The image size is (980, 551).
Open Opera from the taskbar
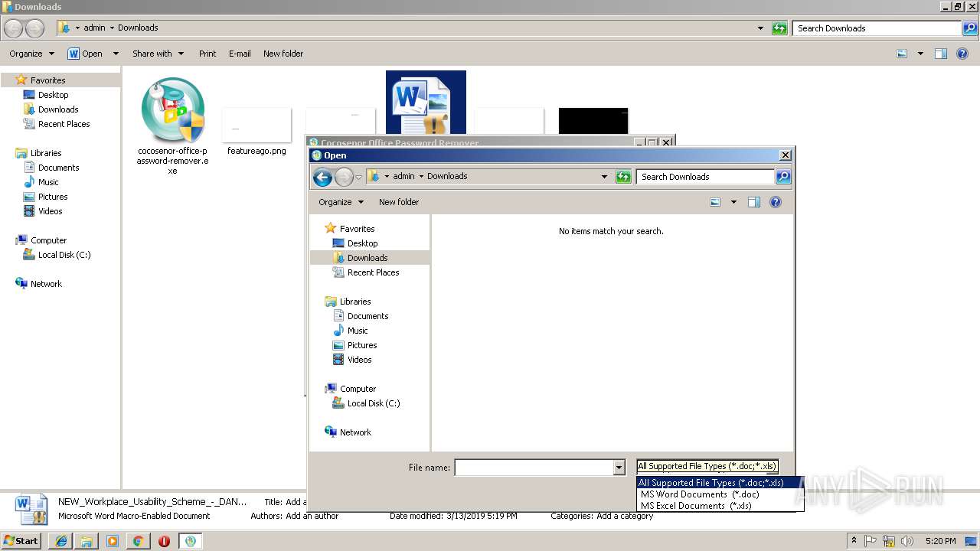(164, 541)
